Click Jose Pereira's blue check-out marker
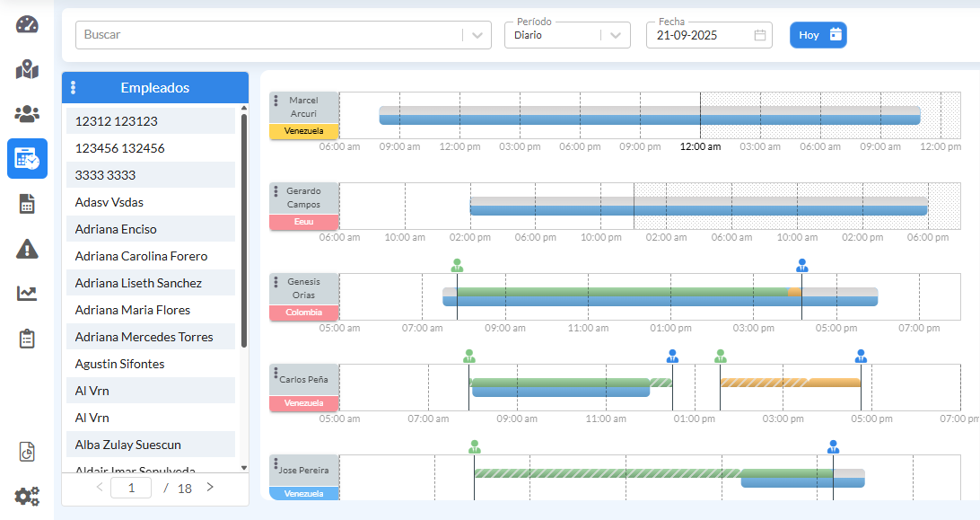The width and height of the screenshot is (980, 520). pyautogui.click(x=833, y=446)
